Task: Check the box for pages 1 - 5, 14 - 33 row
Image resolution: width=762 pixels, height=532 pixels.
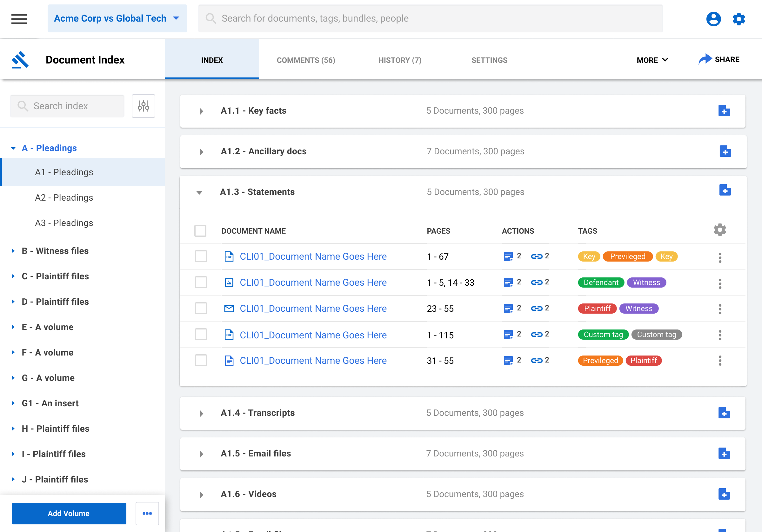Action: tap(201, 283)
